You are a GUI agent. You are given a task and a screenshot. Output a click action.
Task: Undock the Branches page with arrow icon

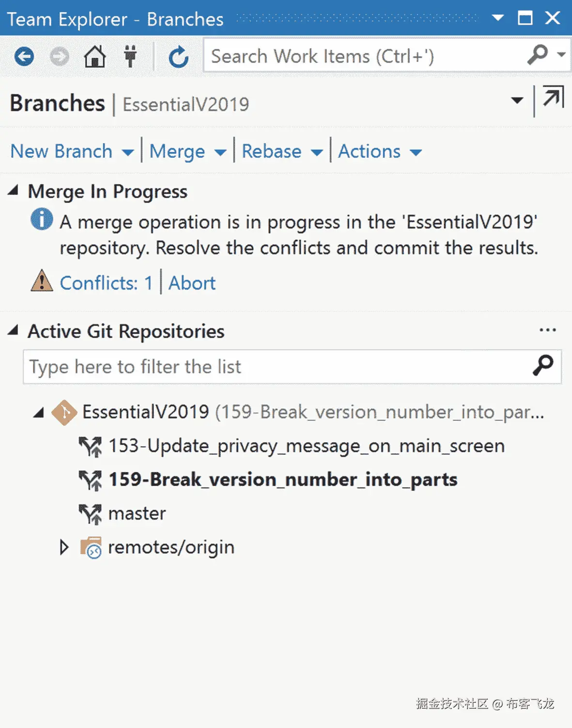(553, 97)
